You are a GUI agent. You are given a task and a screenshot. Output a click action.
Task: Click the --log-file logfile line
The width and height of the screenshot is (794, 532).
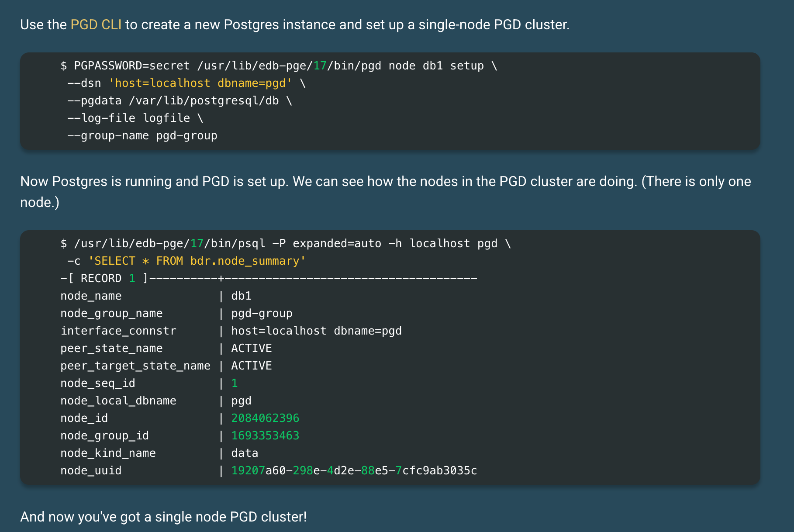click(x=135, y=118)
